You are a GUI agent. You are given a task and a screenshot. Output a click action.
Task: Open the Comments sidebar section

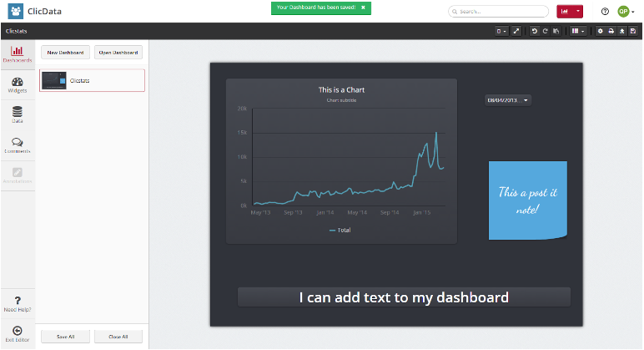point(18,145)
